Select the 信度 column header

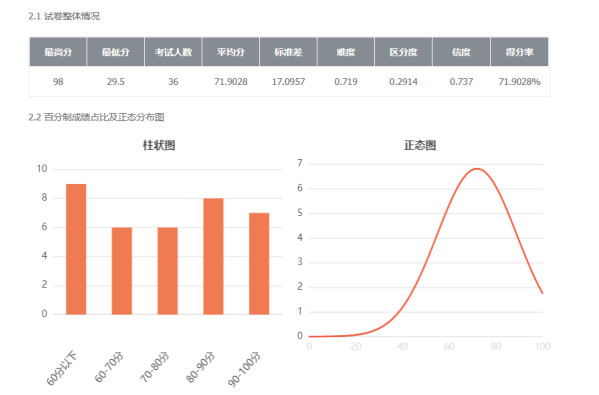(461, 52)
